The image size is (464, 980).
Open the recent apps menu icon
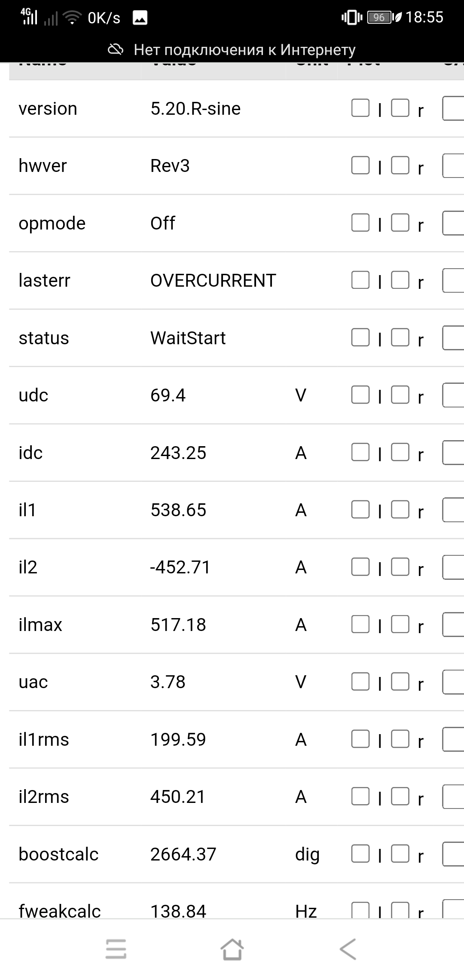(116, 949)
